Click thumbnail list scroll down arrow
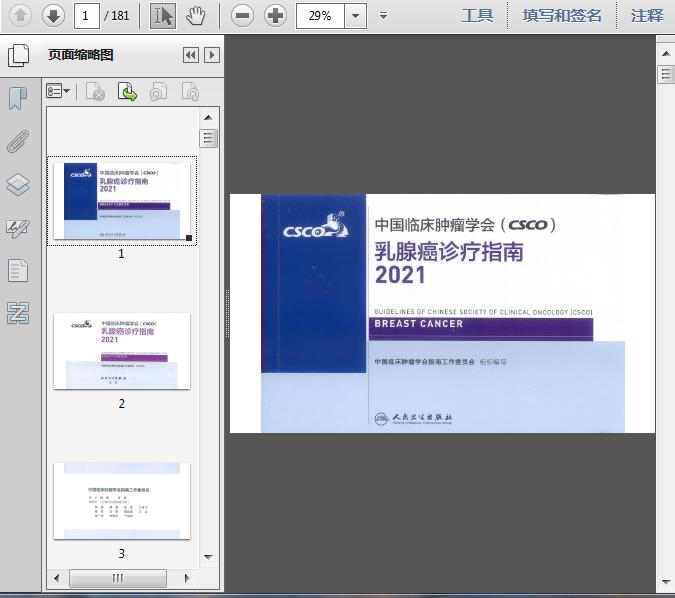675x598 pixels. (208, 557)
